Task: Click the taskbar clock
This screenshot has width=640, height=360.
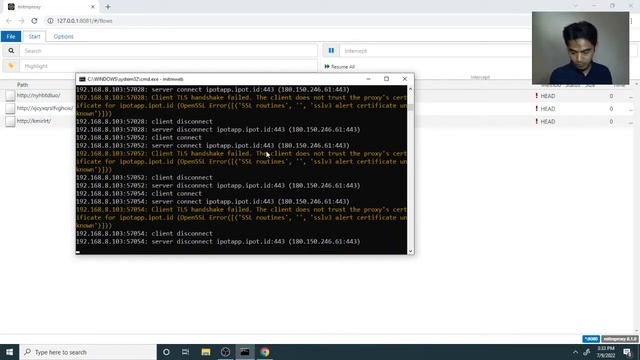Action: (606, 352)
